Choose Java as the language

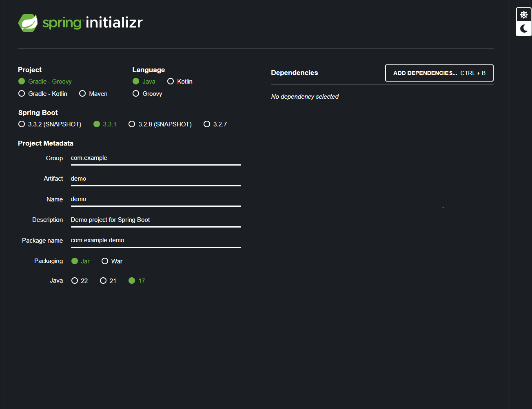tap(144, 82)
